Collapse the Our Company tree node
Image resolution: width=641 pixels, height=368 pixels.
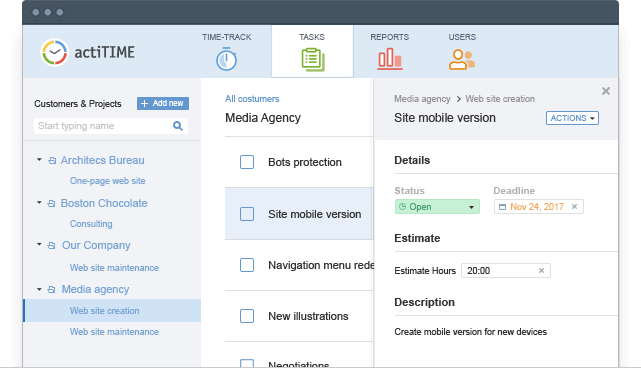click(x=39, y=245)
